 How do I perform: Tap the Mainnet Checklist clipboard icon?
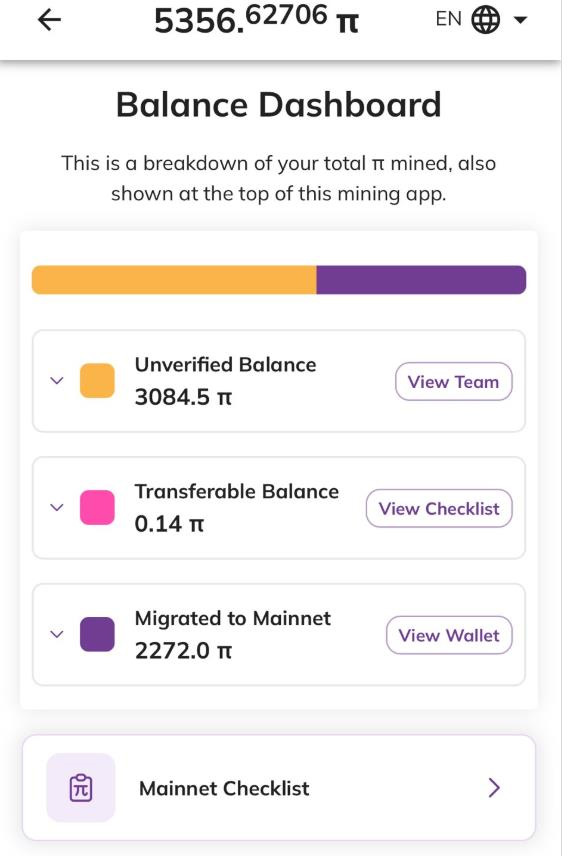(x=81, y=787)
